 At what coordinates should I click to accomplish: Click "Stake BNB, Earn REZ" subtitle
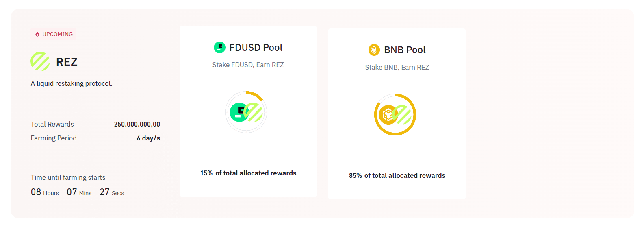[x=397, y=67]
